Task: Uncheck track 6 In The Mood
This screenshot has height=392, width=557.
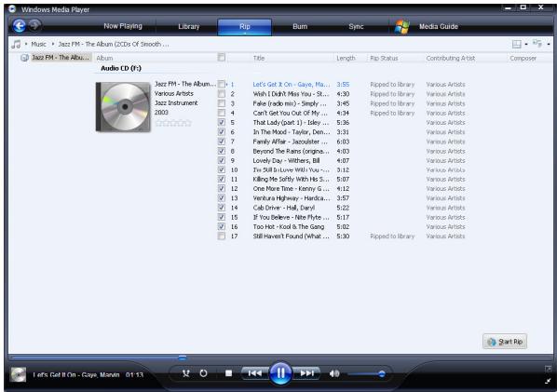Action: 222,131
